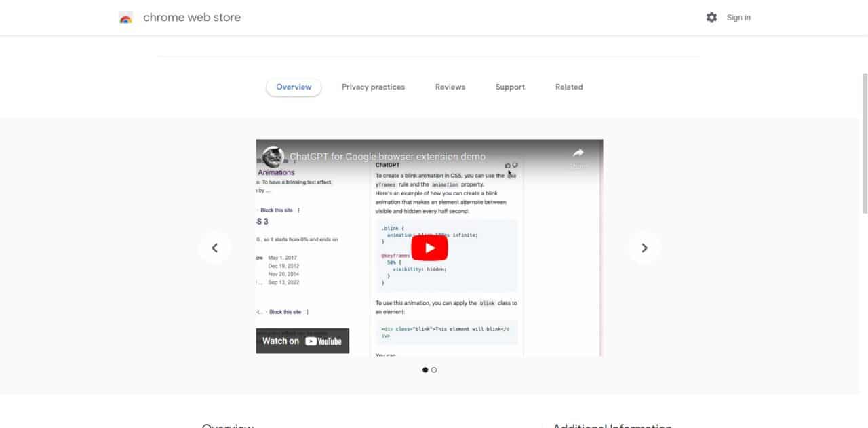Sign in to the web store
Screen dimensions: 868x428
point(738,18)
